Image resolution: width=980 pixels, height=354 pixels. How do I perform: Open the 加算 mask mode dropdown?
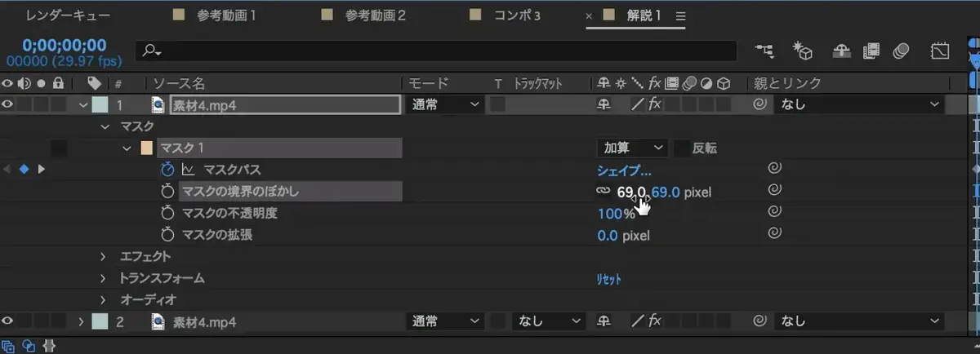(x=632, y=148)
